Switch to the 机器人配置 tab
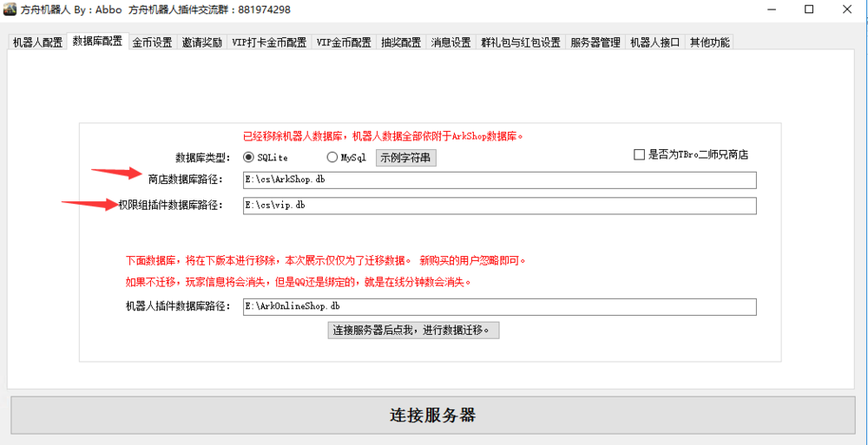The height and width of the screenshot is (445, 868). (37, 43)
